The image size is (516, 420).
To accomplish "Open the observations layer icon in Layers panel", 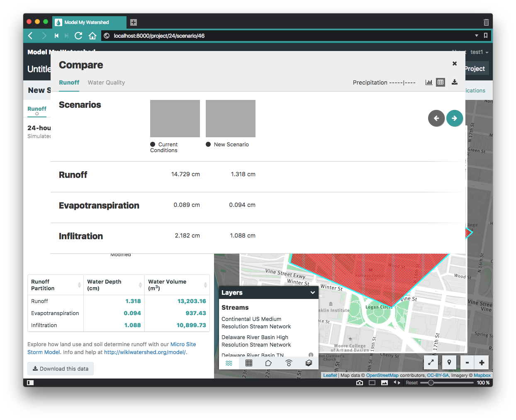I will coord(289,363).
